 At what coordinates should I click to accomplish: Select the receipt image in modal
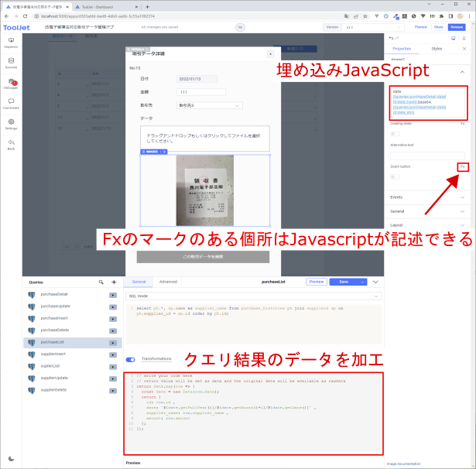coord(205,190)
